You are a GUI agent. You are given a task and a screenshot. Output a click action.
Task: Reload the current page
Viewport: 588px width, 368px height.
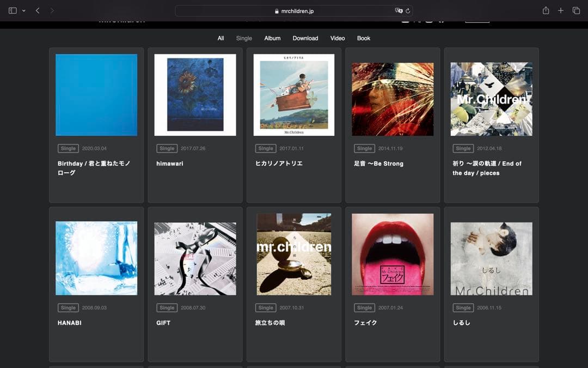point(408,11)
